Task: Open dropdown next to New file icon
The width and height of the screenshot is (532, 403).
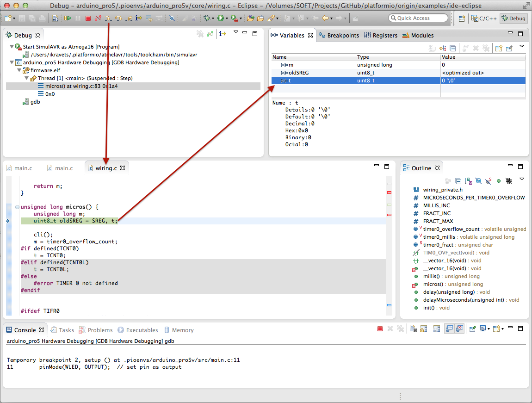Action: [x=14, y=19]
